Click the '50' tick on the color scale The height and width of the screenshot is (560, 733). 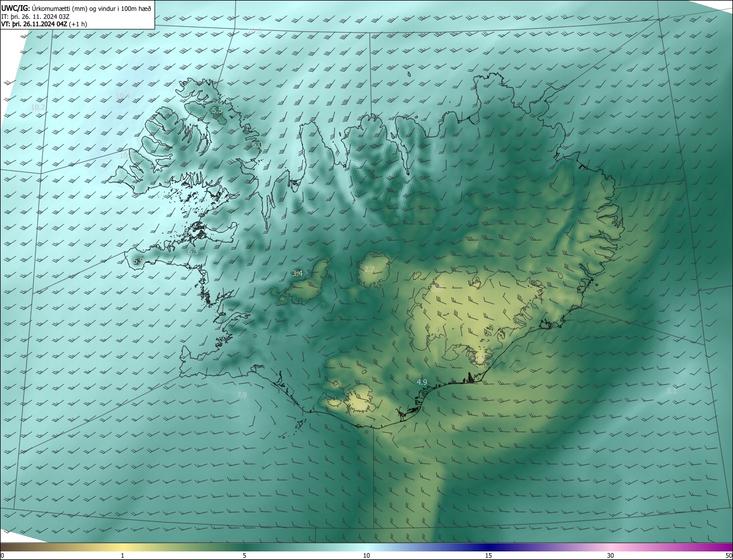coord(728,555)
